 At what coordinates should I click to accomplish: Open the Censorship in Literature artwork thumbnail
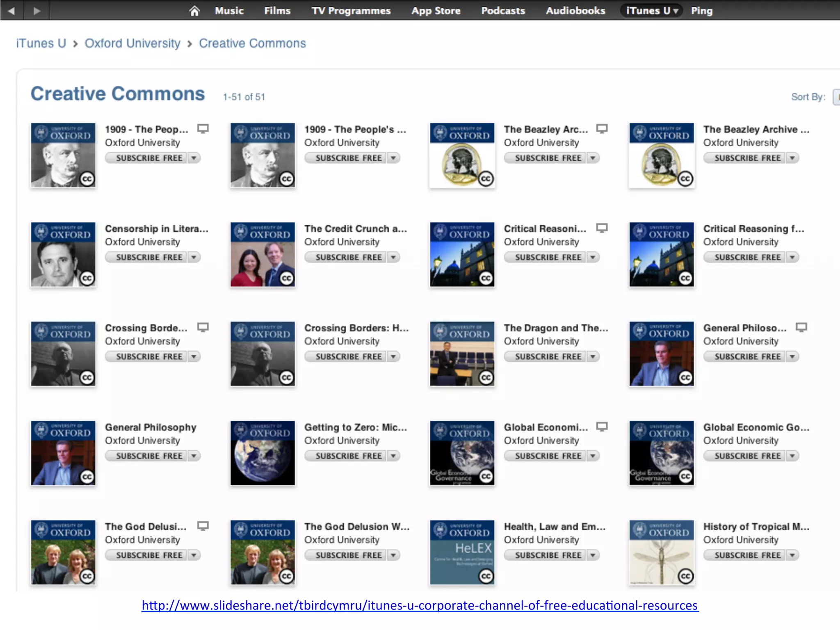point(63,254)
